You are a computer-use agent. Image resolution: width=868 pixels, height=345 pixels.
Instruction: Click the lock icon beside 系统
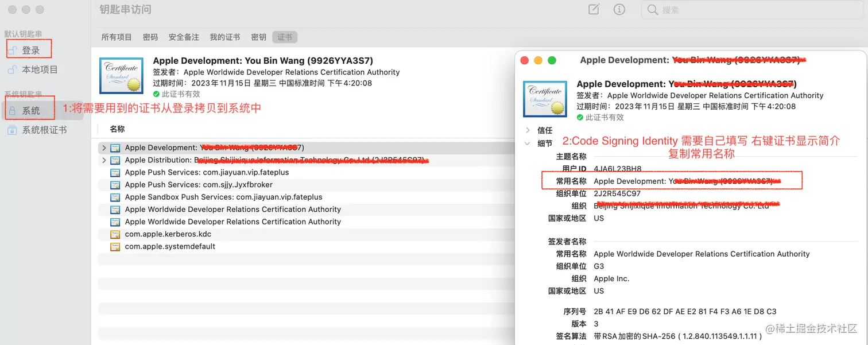(x=12, y=111)
